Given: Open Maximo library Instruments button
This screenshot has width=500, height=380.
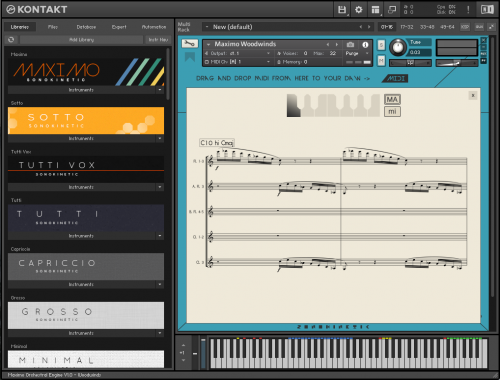Looking at the screenshot, I should 82,90.
